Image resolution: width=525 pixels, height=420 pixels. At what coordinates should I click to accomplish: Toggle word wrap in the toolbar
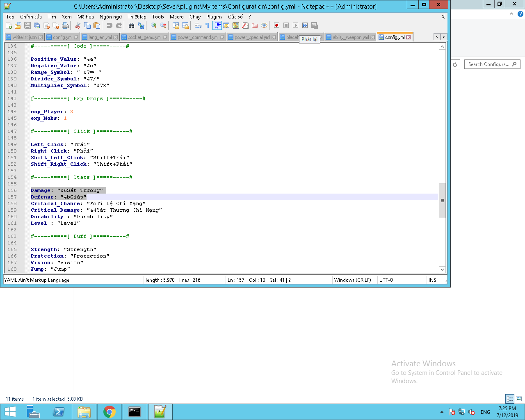click(x=198, y=25)
